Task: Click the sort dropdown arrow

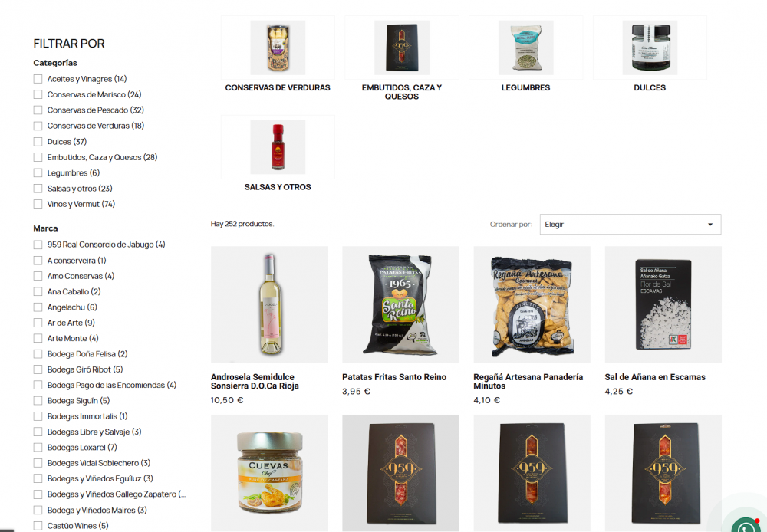Action: pos(710,225)
